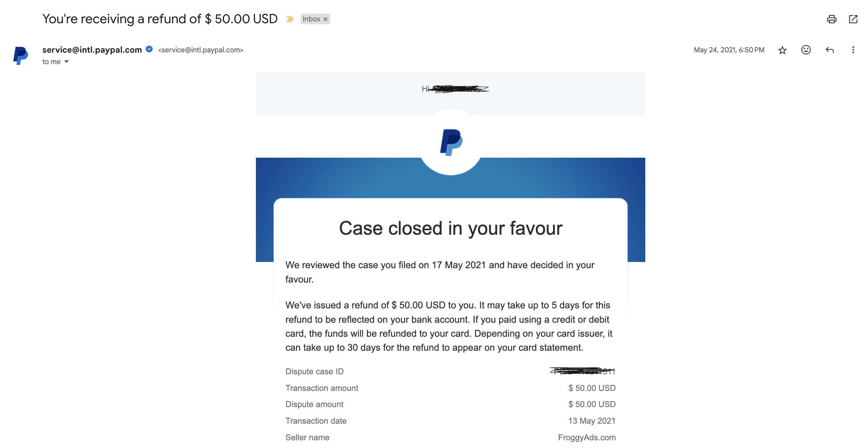Click the Transaction amount of $50.00 USD
The image size is (868, 448).
(x=591, y=388)
